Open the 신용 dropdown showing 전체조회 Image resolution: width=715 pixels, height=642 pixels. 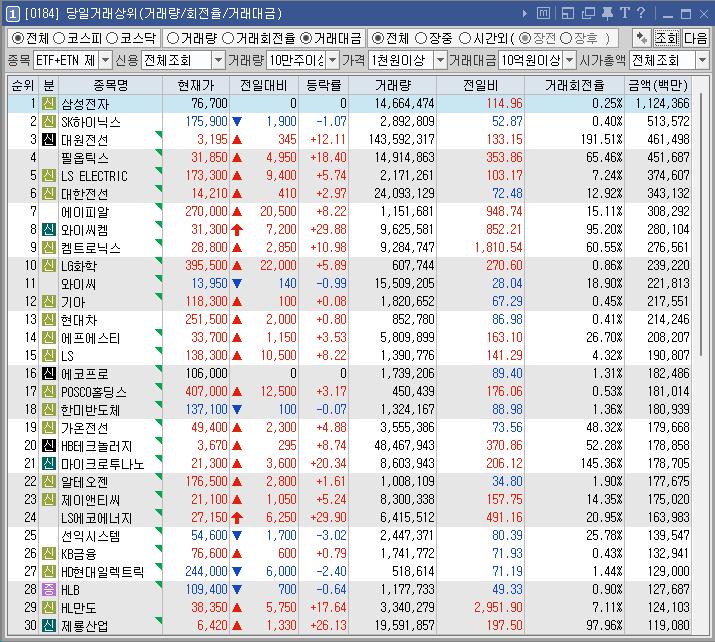pyautogui.click(x=218, y=60)
